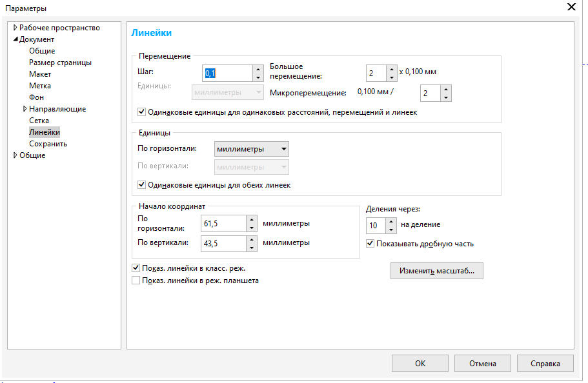The image size is (588, 383).
Task: Expand the Рабочее пространство tree node
Action: (15, 27)
